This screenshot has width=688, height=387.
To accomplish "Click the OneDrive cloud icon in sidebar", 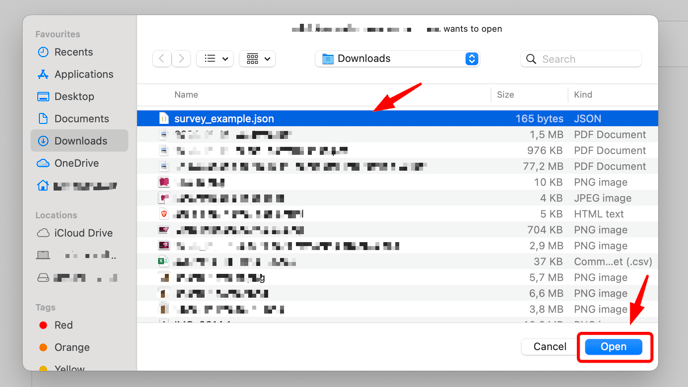I will click(43, 163).
